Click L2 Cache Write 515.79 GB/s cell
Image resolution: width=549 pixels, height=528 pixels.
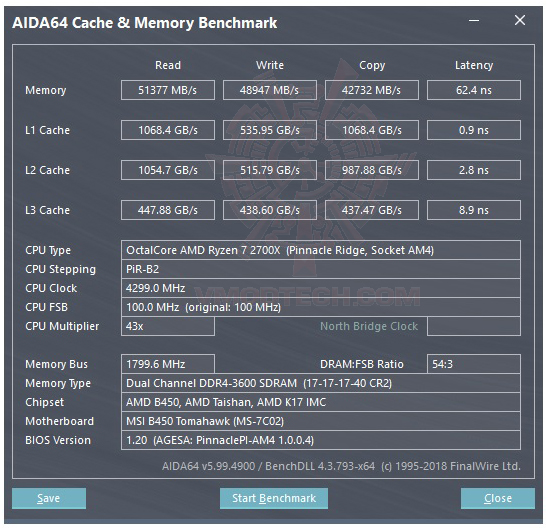[x=270, y=170]
